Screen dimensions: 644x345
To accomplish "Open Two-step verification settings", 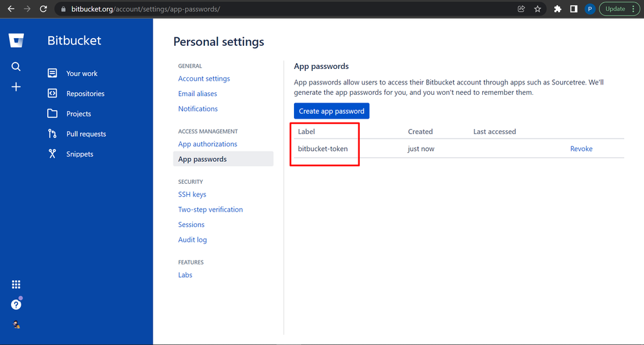I will [210, 210].
